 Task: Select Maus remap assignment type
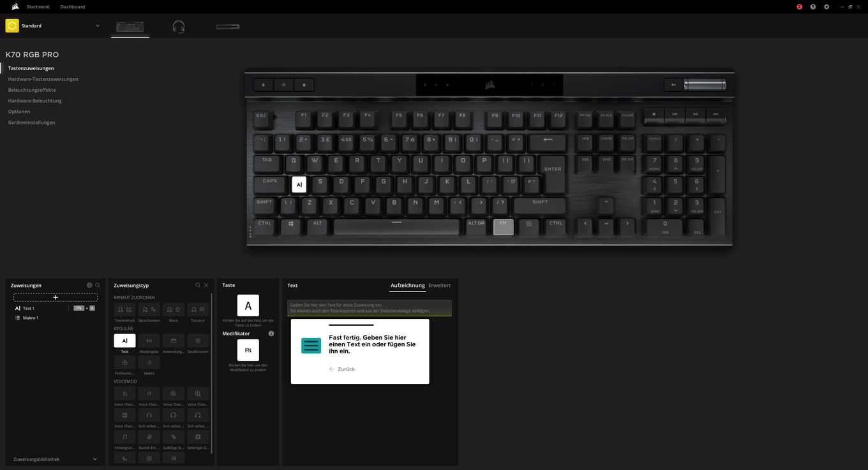174,309
